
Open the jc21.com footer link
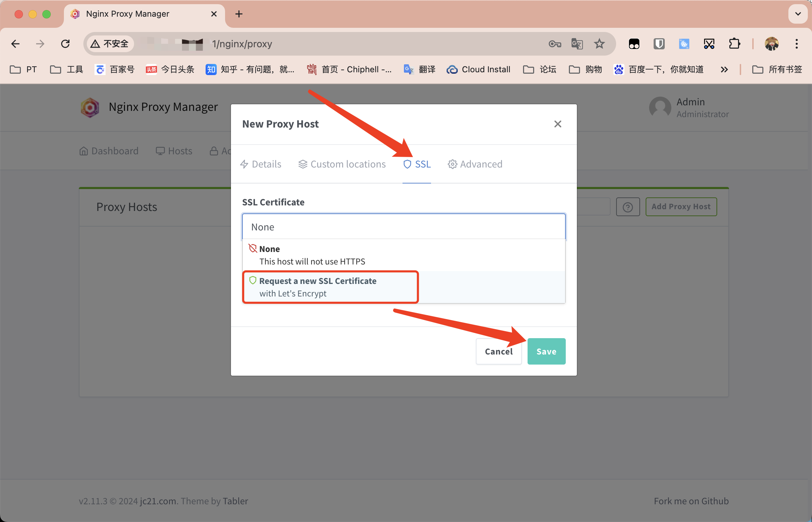click(158, 501)
